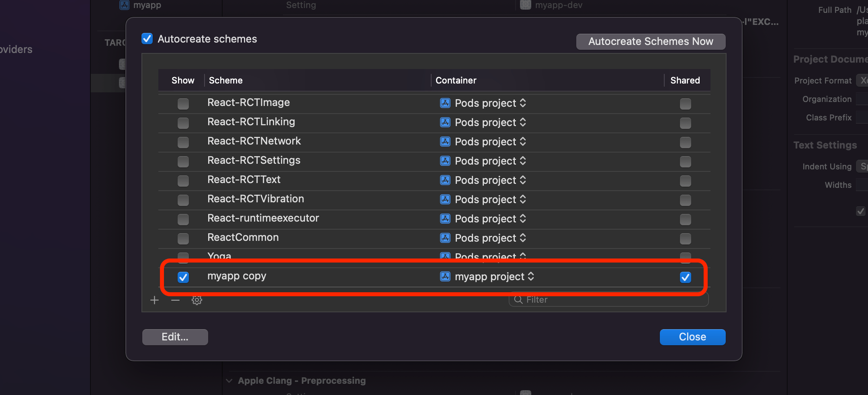Enable the Show checkbox for React-RCTSettings
The width and height of the screenshot is (868, 395).
point(183,161)
